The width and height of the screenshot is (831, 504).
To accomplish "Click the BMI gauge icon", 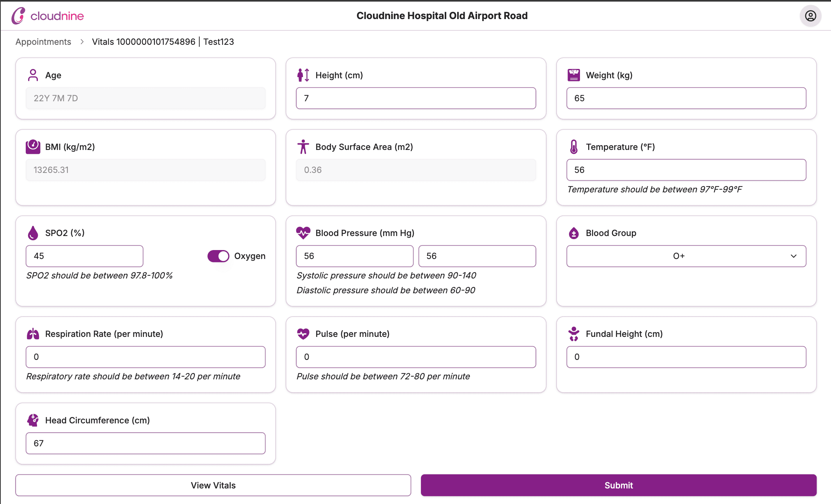I will [x=33, y=147].
